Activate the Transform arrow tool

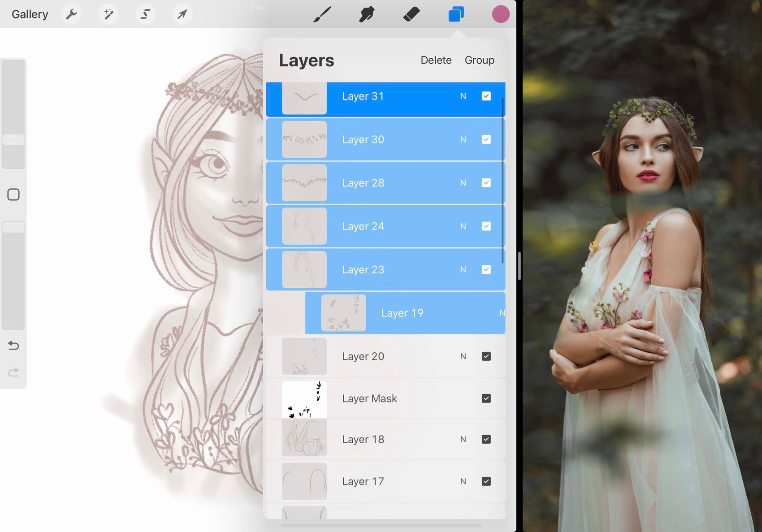pyautogui.click(x=182, y=14)
